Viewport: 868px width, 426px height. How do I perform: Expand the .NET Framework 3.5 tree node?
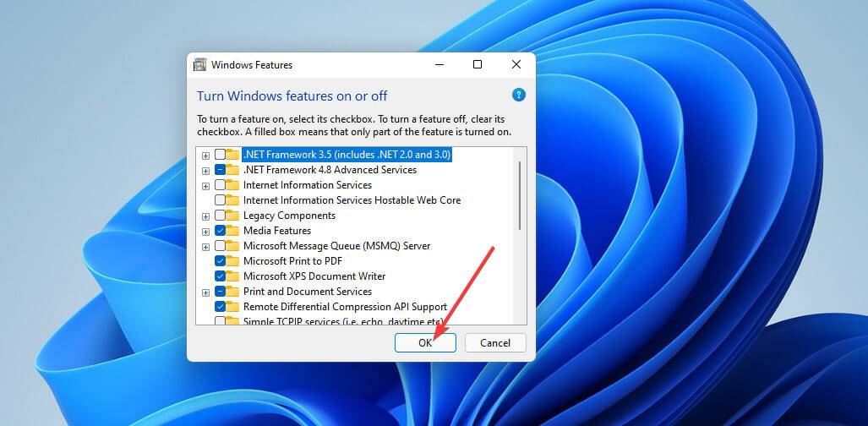coord(205,156)
